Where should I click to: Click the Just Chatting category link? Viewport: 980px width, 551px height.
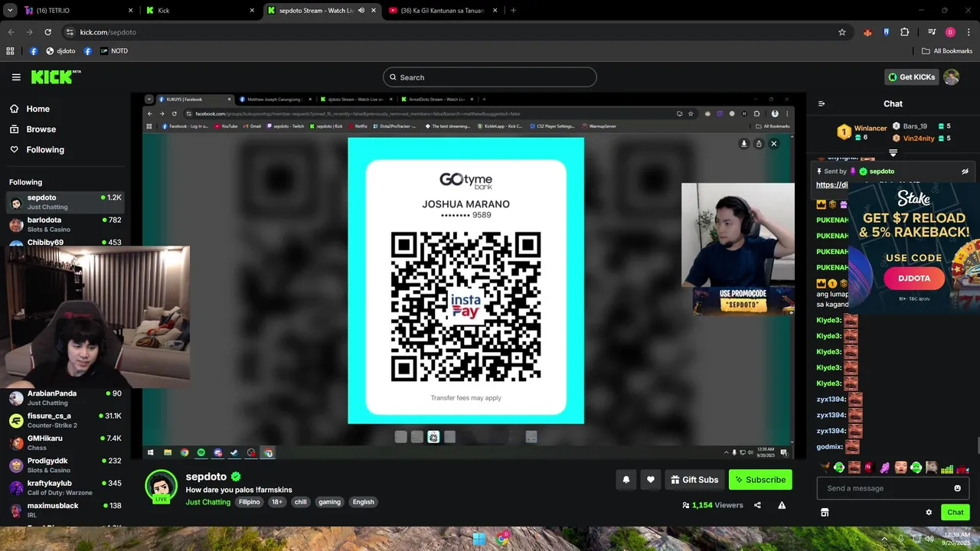[x=207, y=502]
